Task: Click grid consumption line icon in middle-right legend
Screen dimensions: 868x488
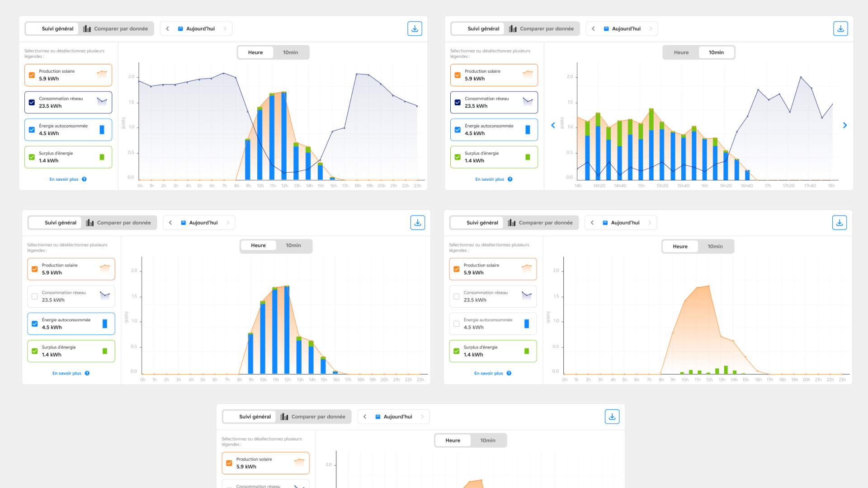Action: point(527,296)
